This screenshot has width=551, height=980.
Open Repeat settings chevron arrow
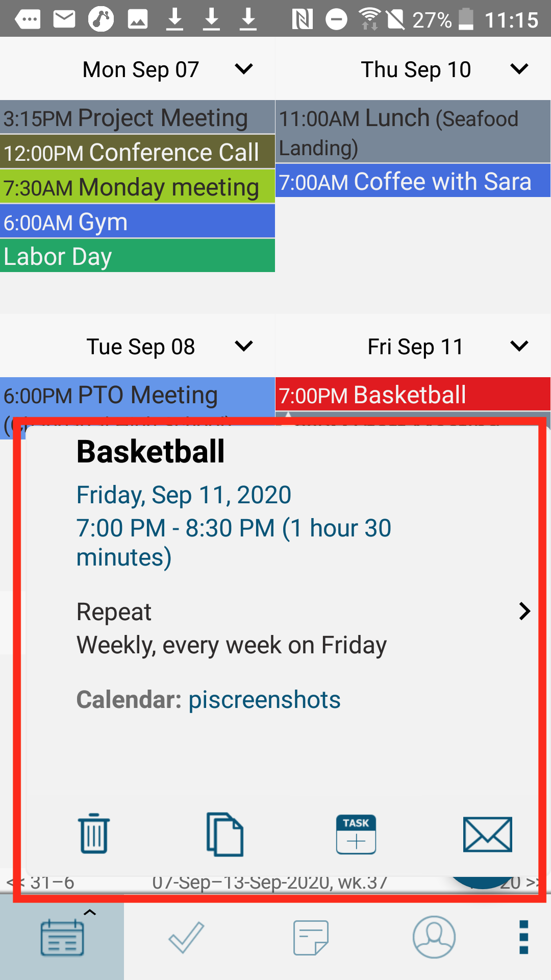click(x=524, y=611)
